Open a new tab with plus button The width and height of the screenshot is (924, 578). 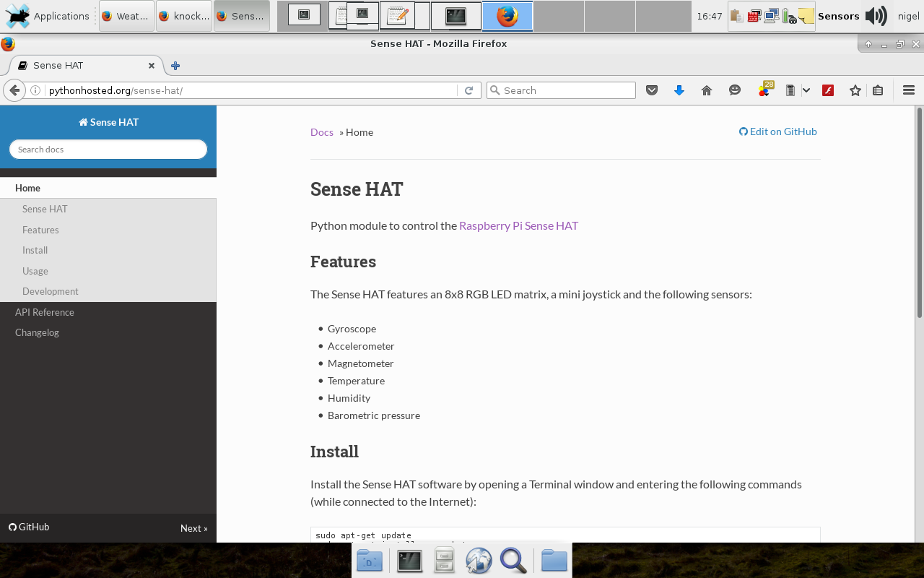click(175, 66)
